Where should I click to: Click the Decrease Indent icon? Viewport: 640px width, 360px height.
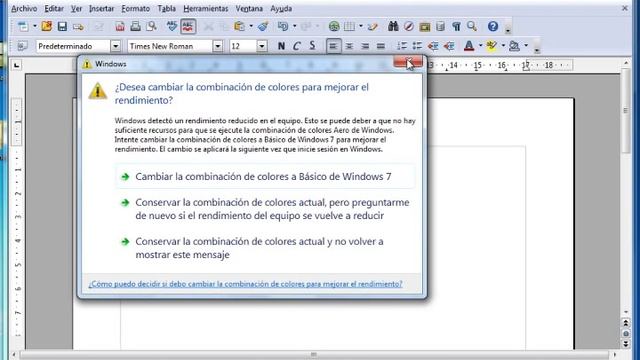coord(433,46)
